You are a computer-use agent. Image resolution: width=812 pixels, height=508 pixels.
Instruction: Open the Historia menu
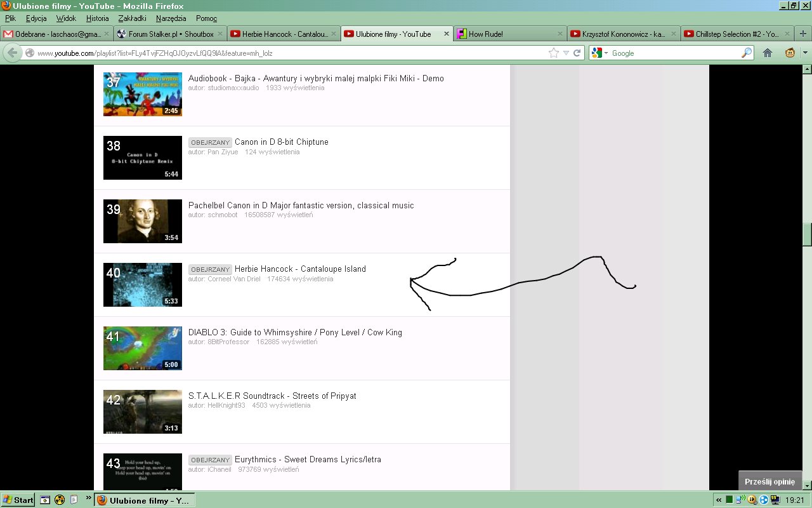pyautogui.click(x=98, y=18)
